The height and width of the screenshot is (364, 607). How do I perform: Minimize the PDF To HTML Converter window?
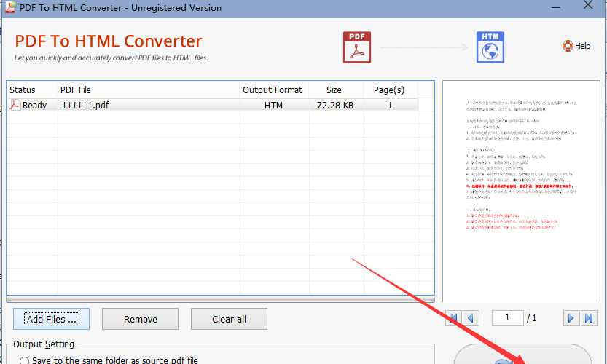click(556, 7)
